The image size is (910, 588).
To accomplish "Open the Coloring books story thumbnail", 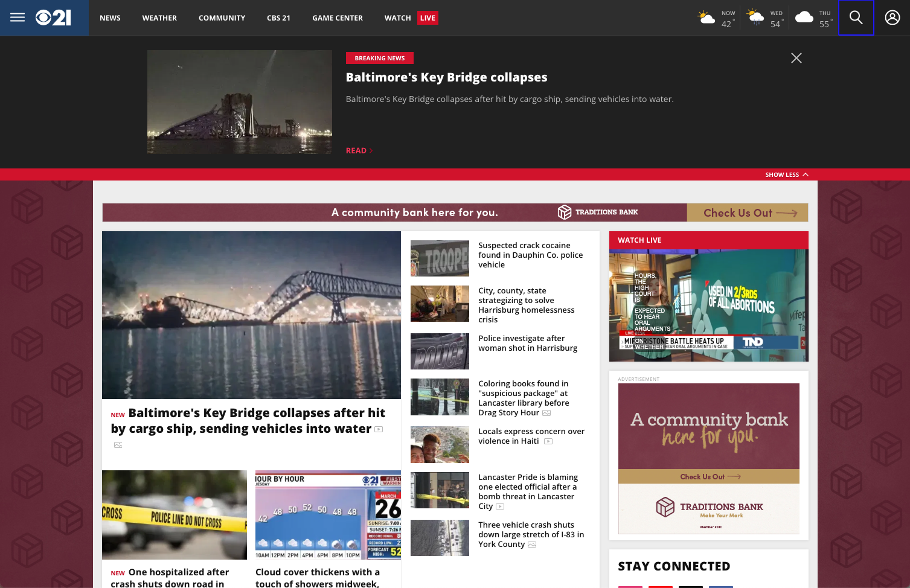I will (x=440, y=397).
